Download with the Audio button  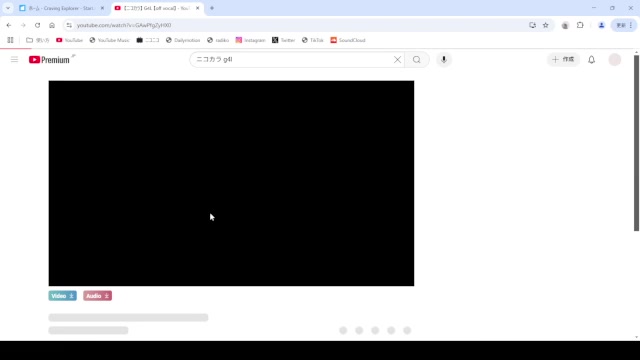click(x=98, y=296)
